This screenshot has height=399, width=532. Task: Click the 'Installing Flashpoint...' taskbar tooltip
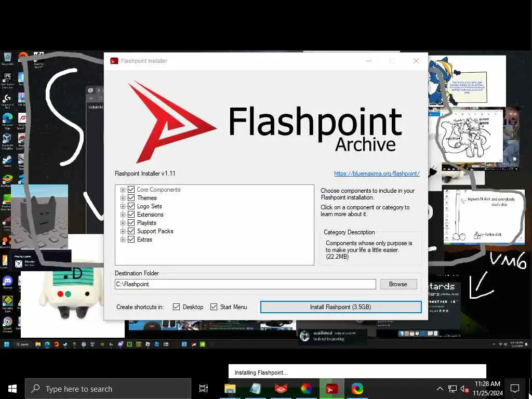click(x=357, y=372)
